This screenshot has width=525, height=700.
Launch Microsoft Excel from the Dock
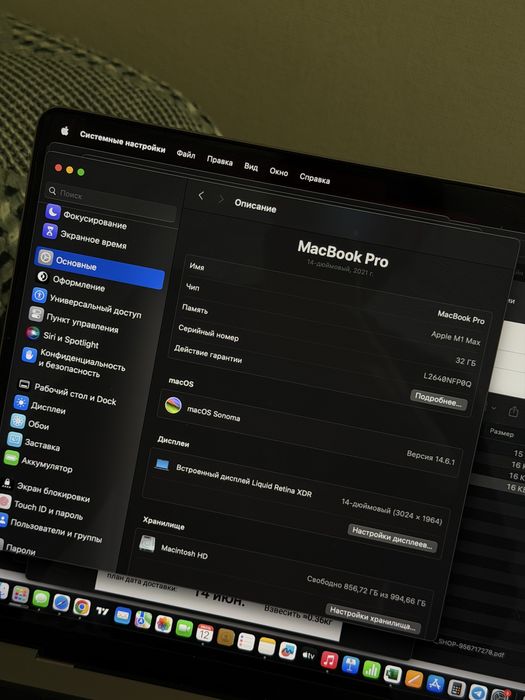pyautogui.click(x=392, y=674)
